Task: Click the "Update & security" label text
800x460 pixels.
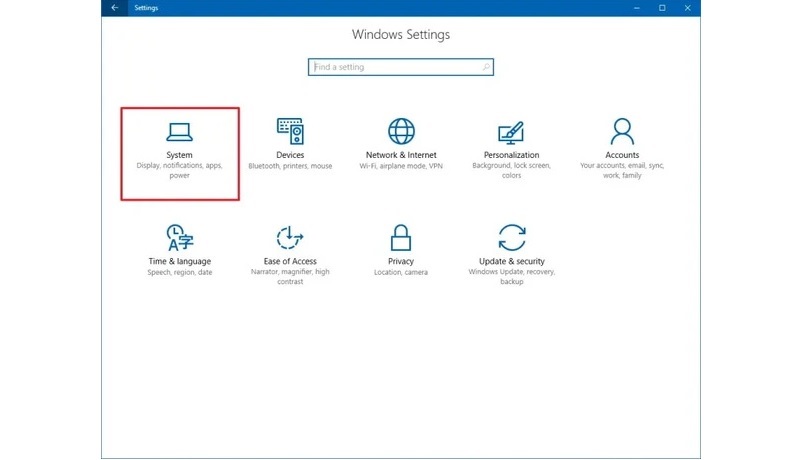Action: click(x=511, y=262)
